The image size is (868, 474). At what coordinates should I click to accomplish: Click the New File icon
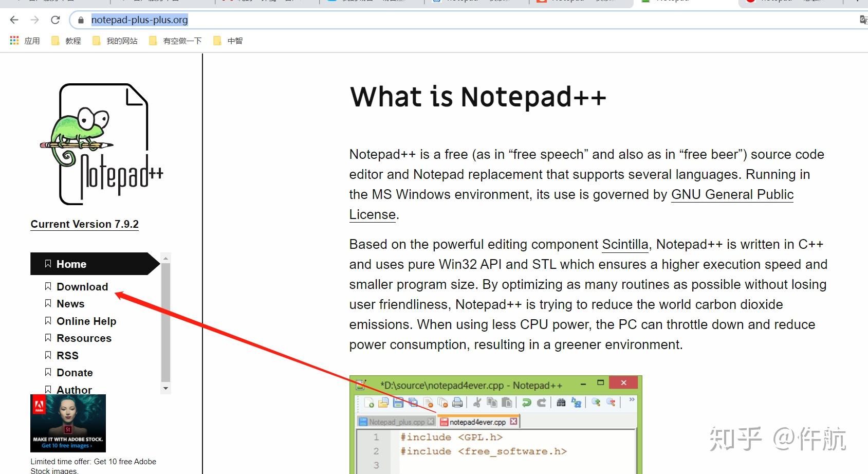369,402
